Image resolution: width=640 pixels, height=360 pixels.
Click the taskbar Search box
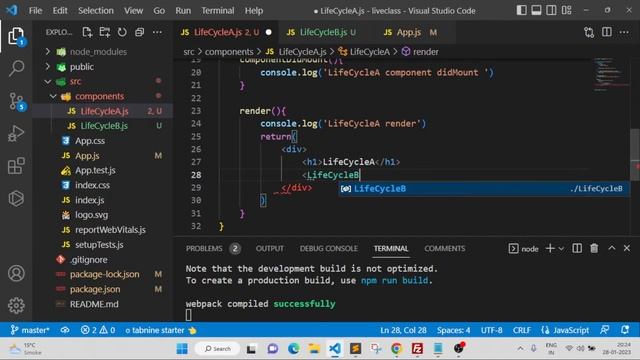click(x=218, y=349)
